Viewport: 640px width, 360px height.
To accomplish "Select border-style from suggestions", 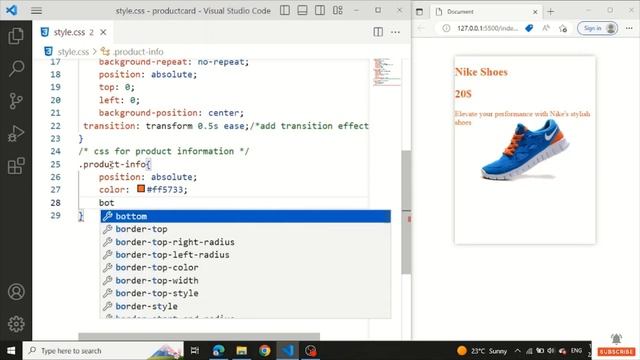I will [x=246, y=306].
